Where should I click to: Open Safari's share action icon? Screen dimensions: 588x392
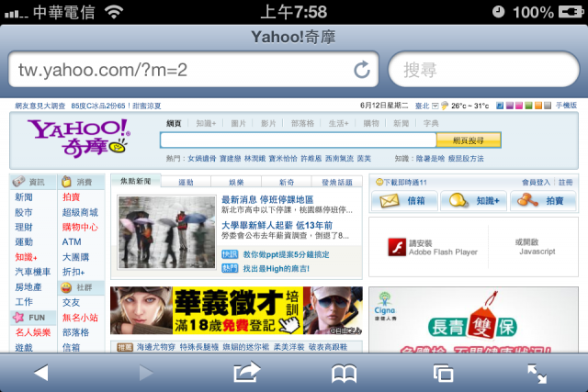point(246,372)
